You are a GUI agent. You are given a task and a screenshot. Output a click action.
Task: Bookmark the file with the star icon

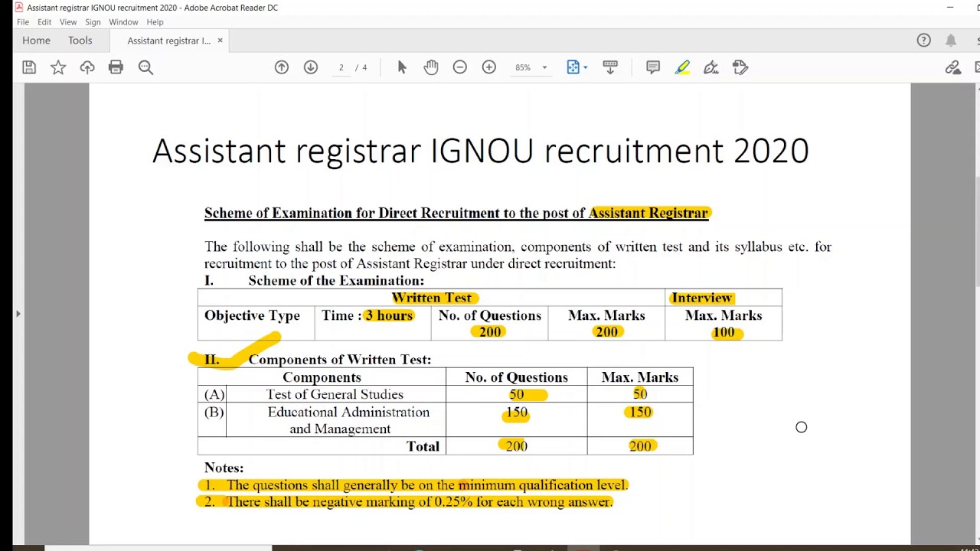pos(58,67)
